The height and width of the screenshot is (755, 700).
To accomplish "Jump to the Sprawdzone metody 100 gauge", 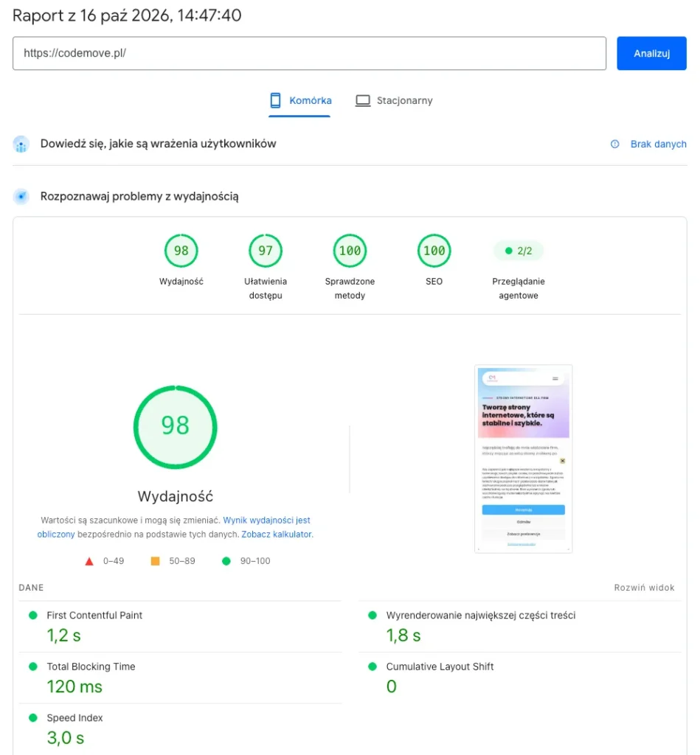I will pyautogui.click(x=350, y=251).
